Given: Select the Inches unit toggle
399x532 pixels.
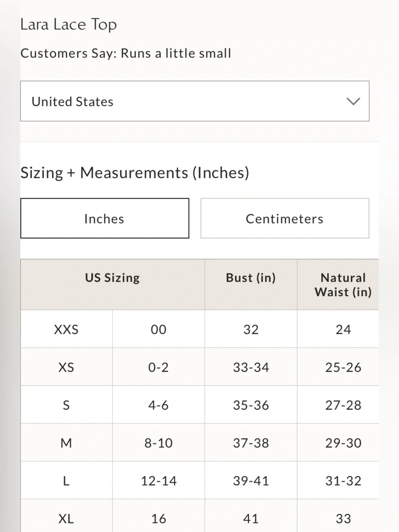Looking at the screenshot, I should [x=105, y=218].
